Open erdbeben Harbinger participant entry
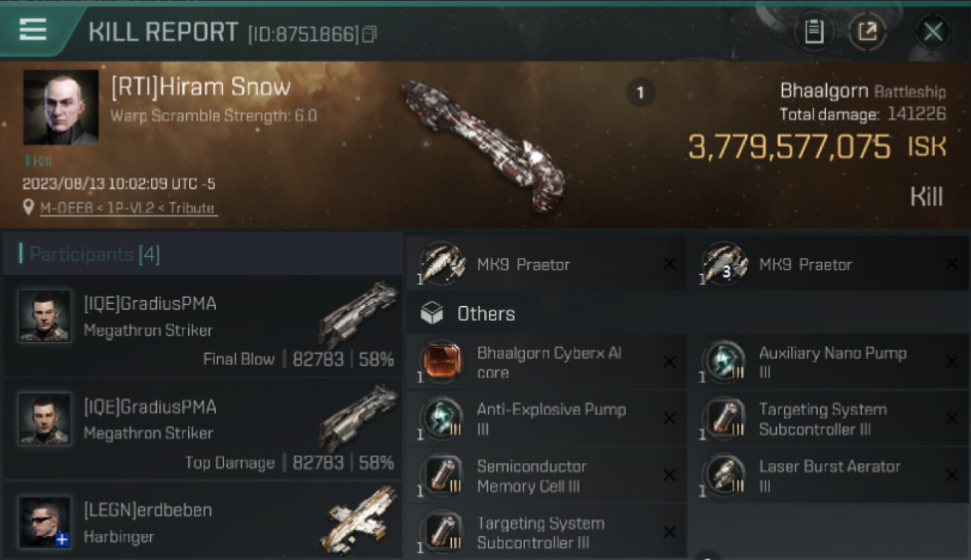The width and height of the screenshot is (971, 560). pyautogui.click(x=203, y=520)
